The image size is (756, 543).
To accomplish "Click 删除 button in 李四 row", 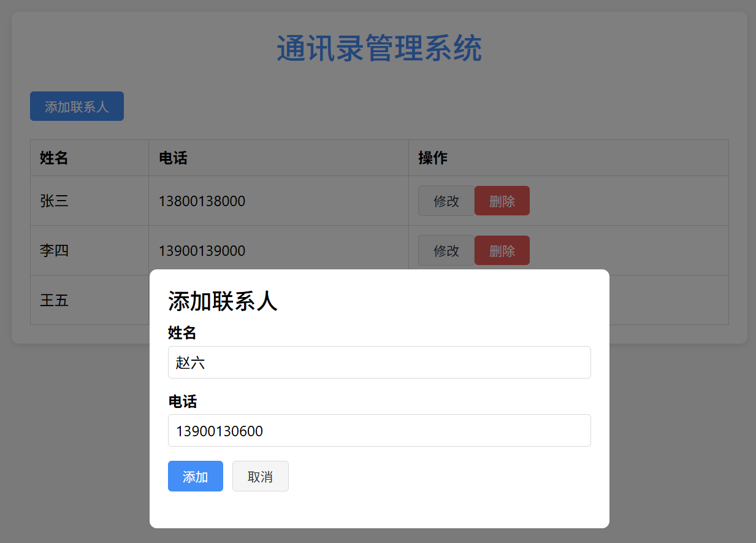I will (502, 250).
